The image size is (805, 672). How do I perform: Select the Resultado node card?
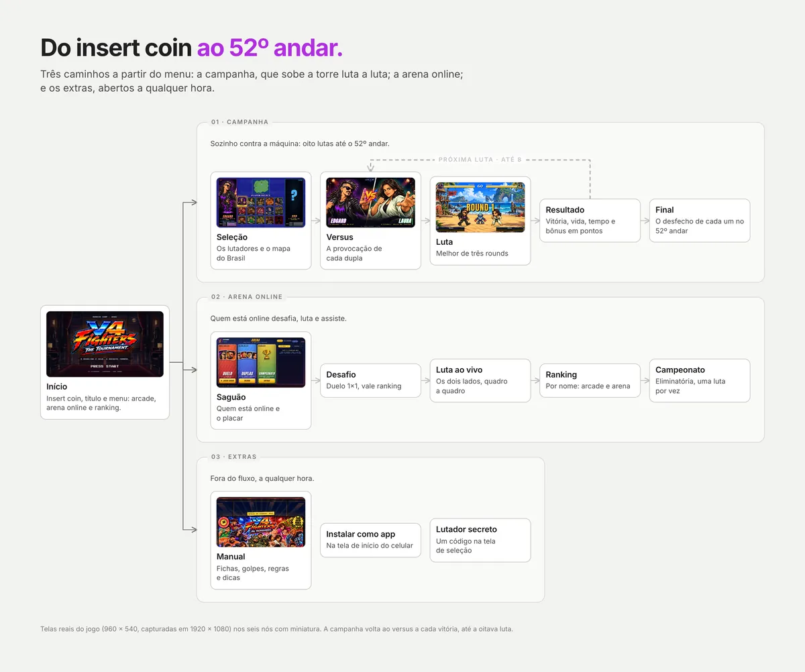pyautogui.click(x=590, y=221)
